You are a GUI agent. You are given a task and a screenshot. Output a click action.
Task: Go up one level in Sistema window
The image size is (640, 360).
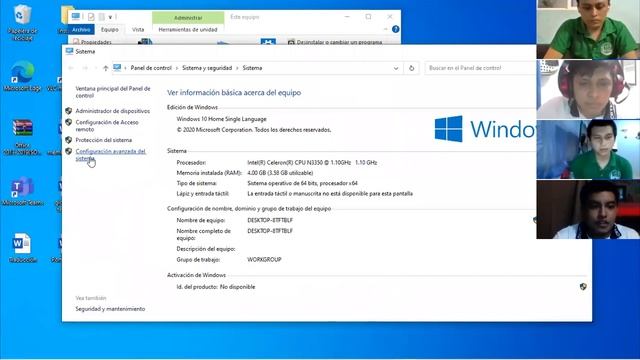click(x=105, y=68)
